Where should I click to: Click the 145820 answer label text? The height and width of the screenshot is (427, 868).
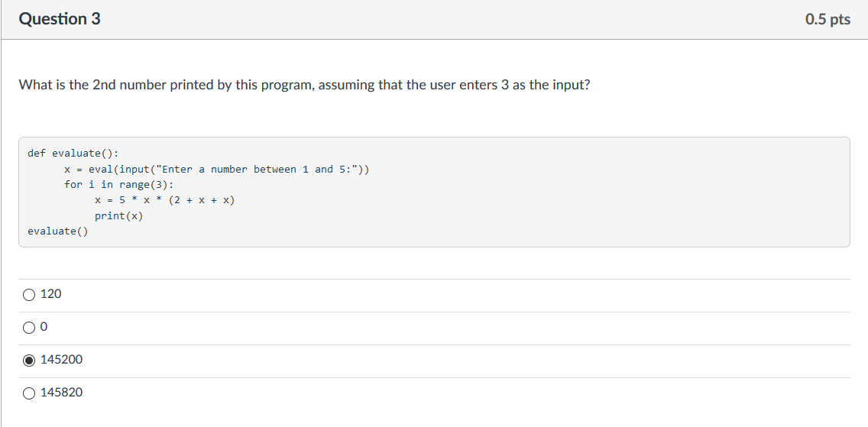coord(61,393)
